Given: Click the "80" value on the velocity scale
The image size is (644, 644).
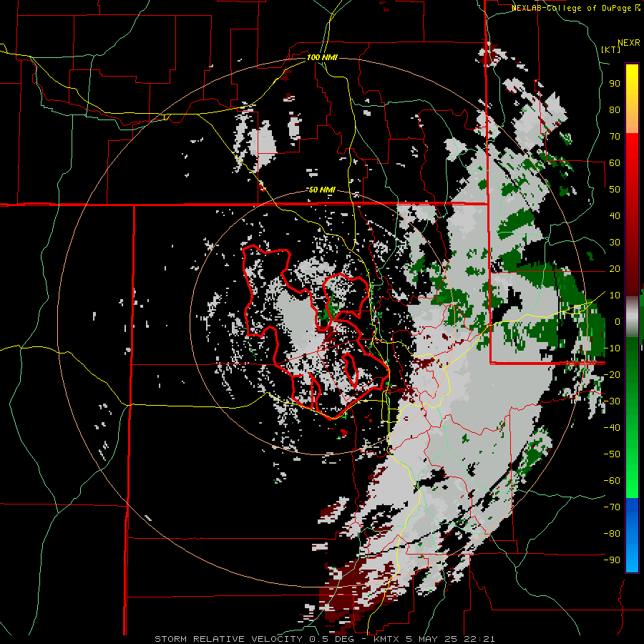Looking at the screenshot, I should [x=615, y=109].
